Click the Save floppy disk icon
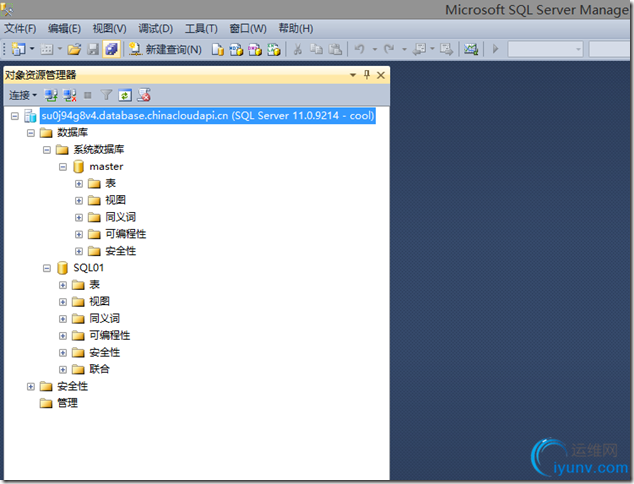 (93, 49)
